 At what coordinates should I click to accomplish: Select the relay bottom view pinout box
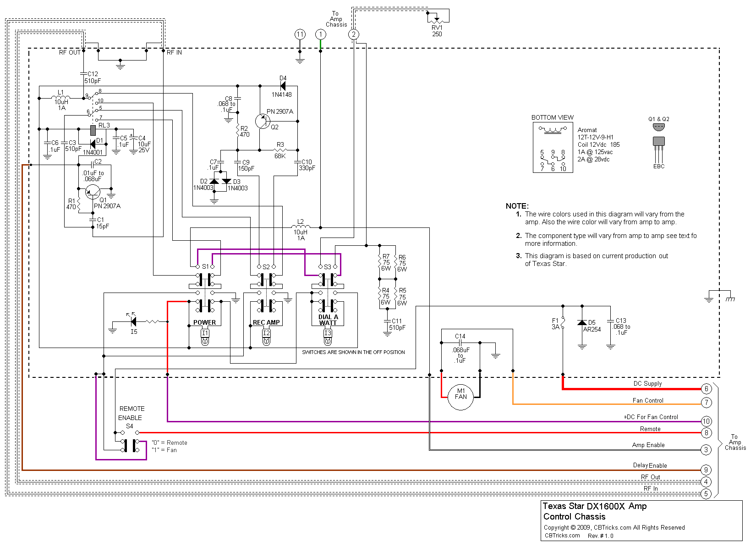(x=553, y=148)
